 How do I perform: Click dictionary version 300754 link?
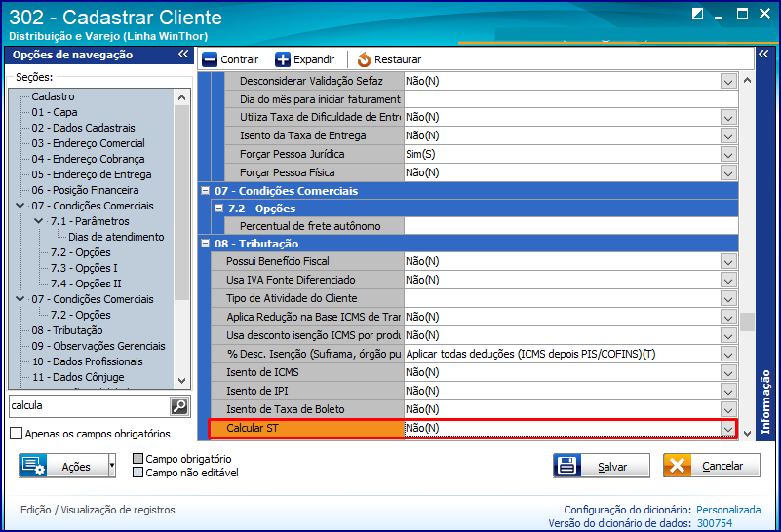click(x=715, y=523)
